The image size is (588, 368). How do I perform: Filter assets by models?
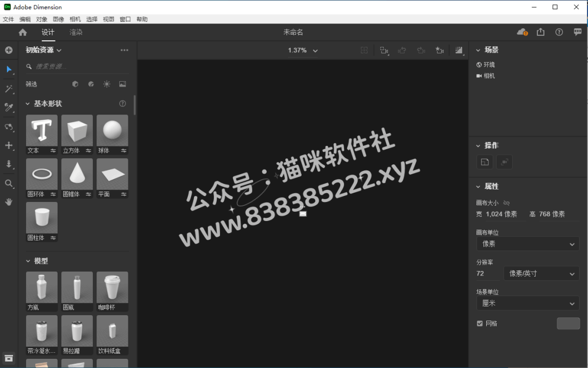point(75,84)
